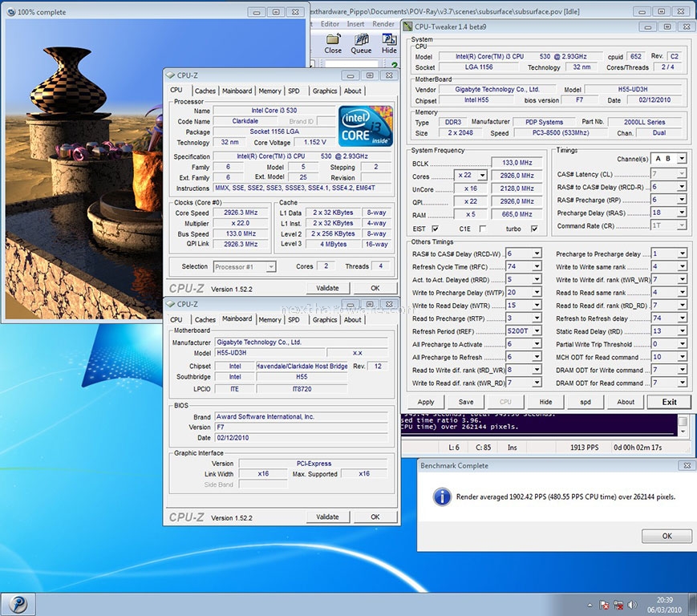Open the MCH ODT for Read command dropdown
This screenshot has width=697, height=616.
682,356
